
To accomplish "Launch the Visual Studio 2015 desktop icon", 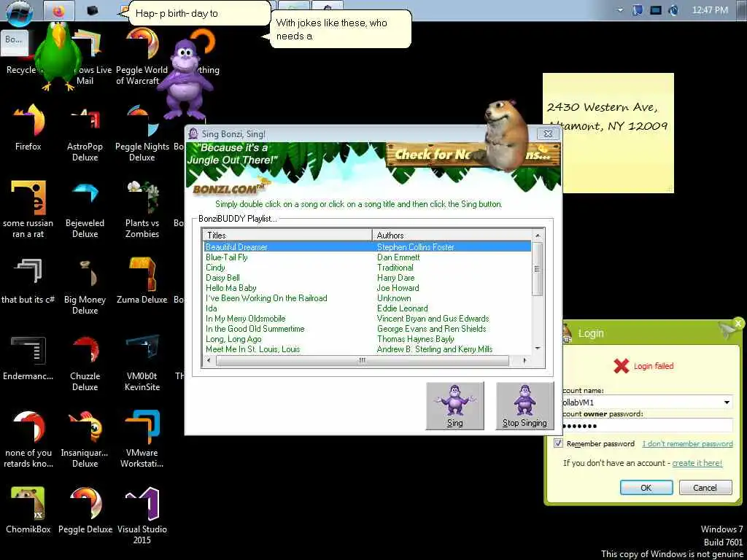I will coord(142,516).
